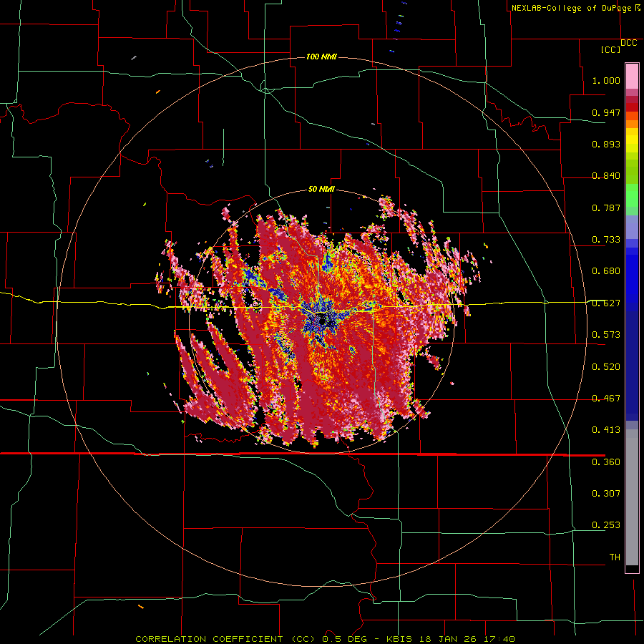Select the 0.307 scale value
This screenshot has height=644, width=644.
tap(606, 494)
